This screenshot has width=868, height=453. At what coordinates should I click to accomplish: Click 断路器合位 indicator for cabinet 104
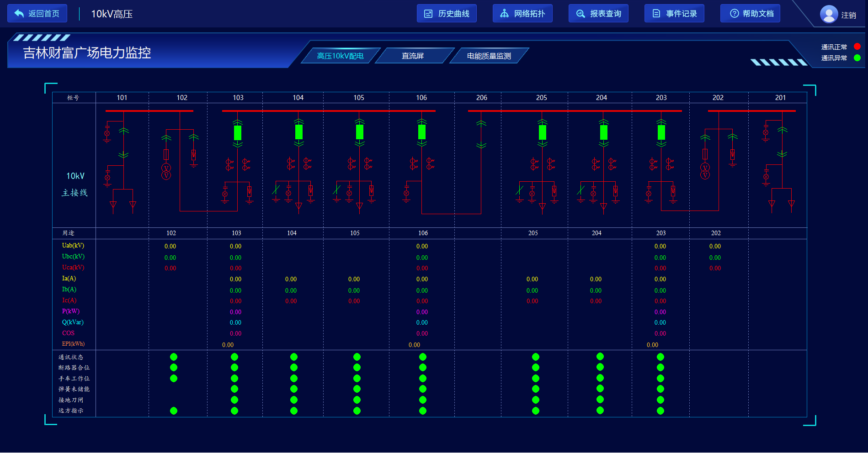[x=294, y=368]
